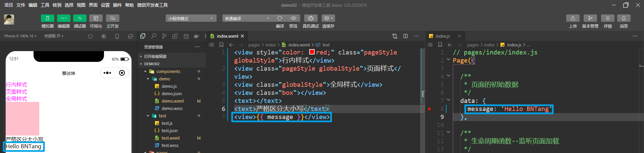The width and height of the screenshot is (644, 153).
Task: Open the 小程序模式 mode dropdown
Action: (x=191, y=18)
